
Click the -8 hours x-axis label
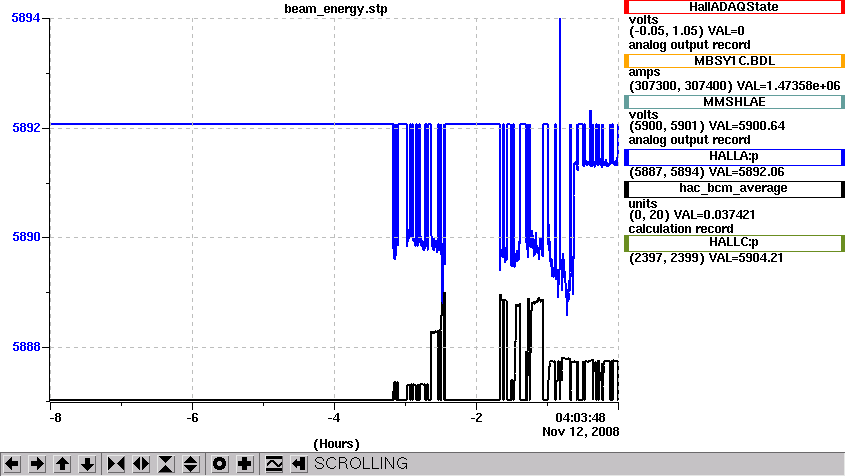point(55,418)
